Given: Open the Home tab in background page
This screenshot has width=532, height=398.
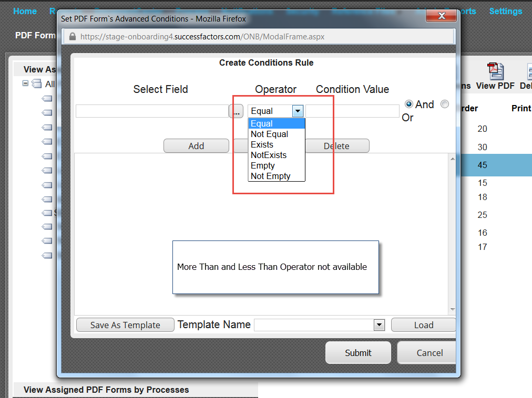Looking at the screenshot, I should [25, 11].
